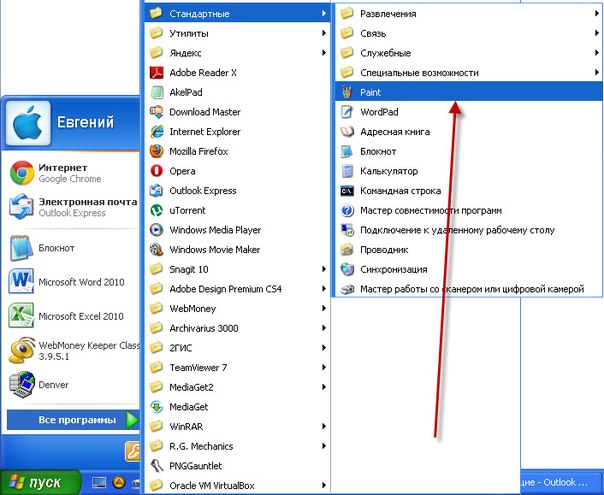The width and height of the screenshot is (604, 495).
Task: Launch WordPad from the submenu
Action: (468, 112)
